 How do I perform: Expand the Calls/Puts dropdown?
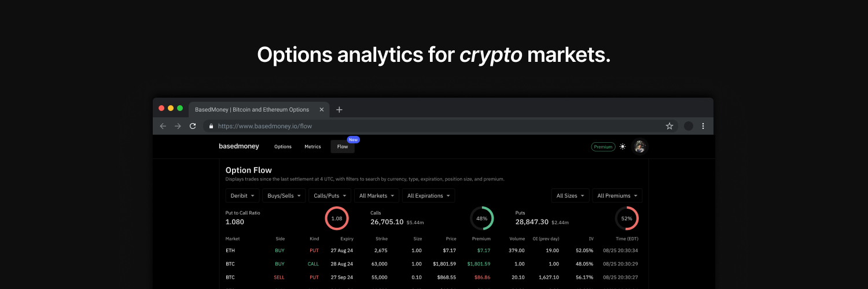[x=330, y=196]
